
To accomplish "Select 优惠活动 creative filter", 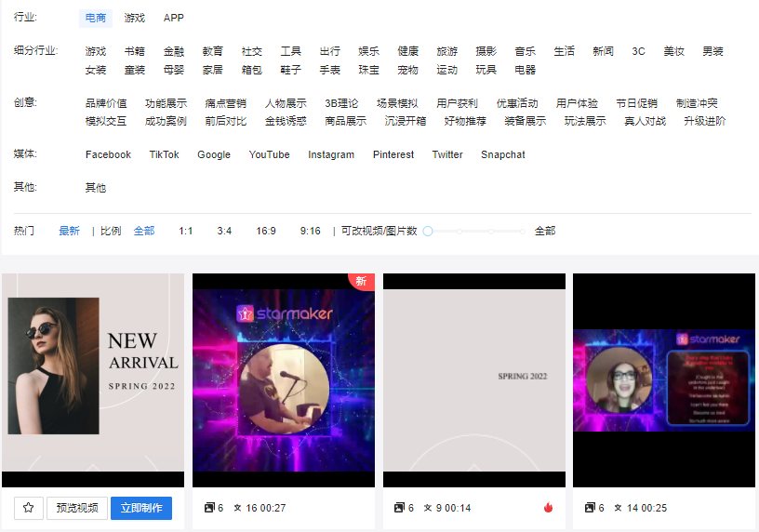I will [517, 103].
